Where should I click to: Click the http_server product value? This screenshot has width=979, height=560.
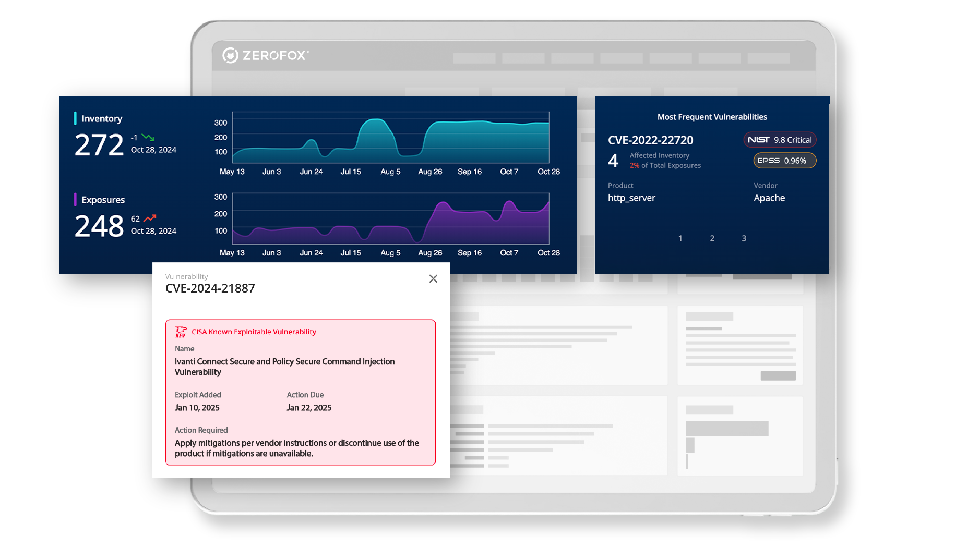631,198
